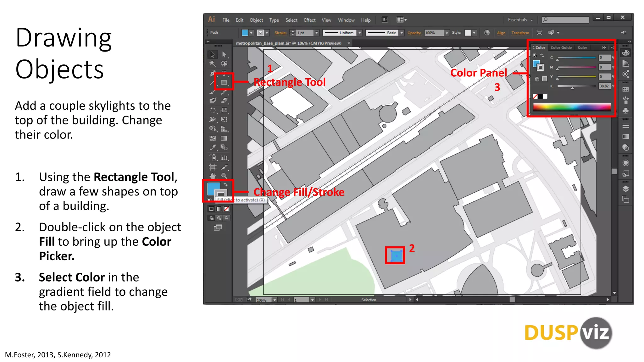Open the Essentials workspace switcher
Viewport: 644px width, 362px height.
(520, 20)
